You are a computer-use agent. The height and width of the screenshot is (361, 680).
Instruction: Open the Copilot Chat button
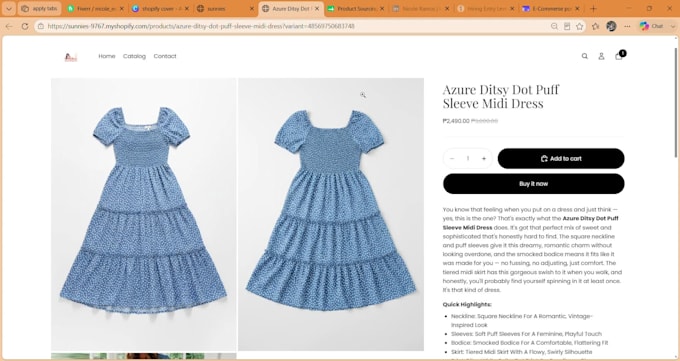pyautogui.click(x=651, y=26)
